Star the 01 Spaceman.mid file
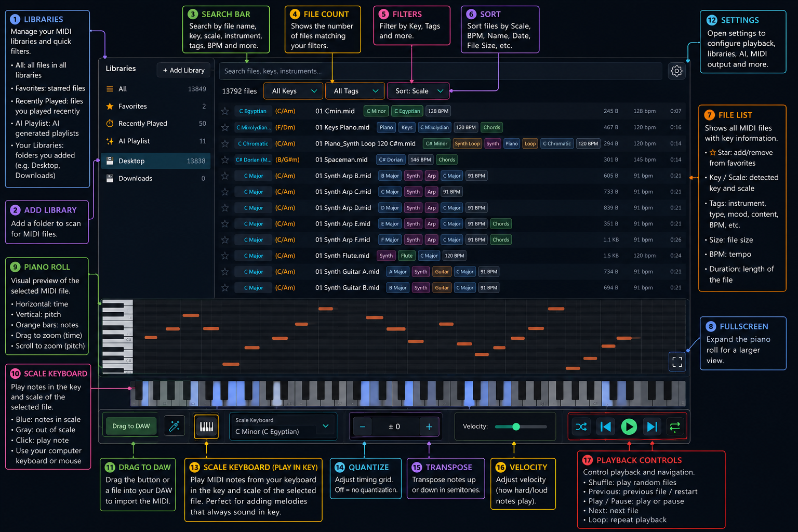 (225, 159)
